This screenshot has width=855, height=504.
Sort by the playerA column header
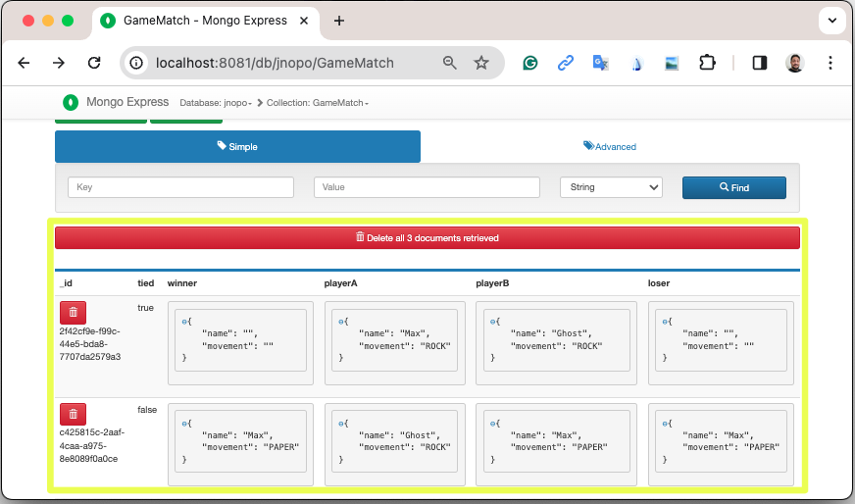coord(341,283)
